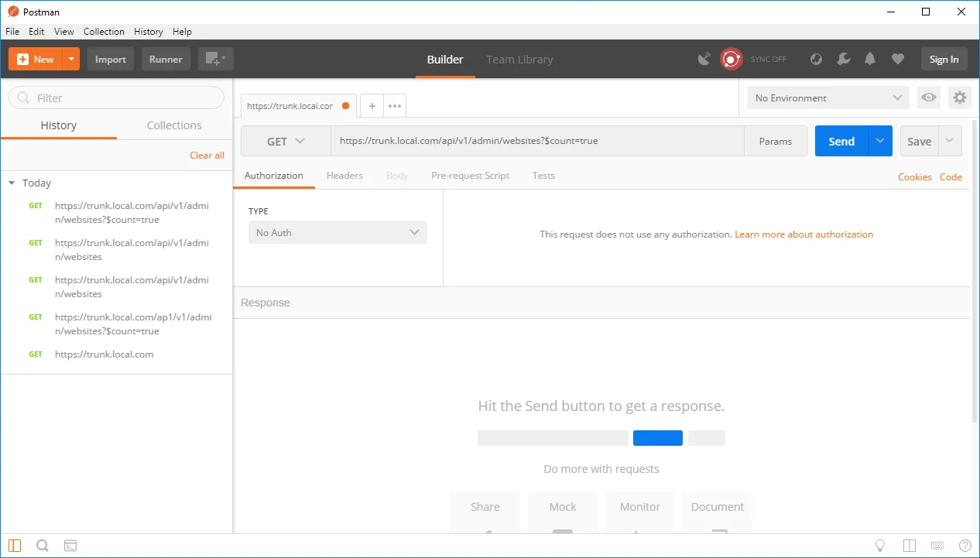
Task: Open the Help menu
Action: click(x=182, y=32)
